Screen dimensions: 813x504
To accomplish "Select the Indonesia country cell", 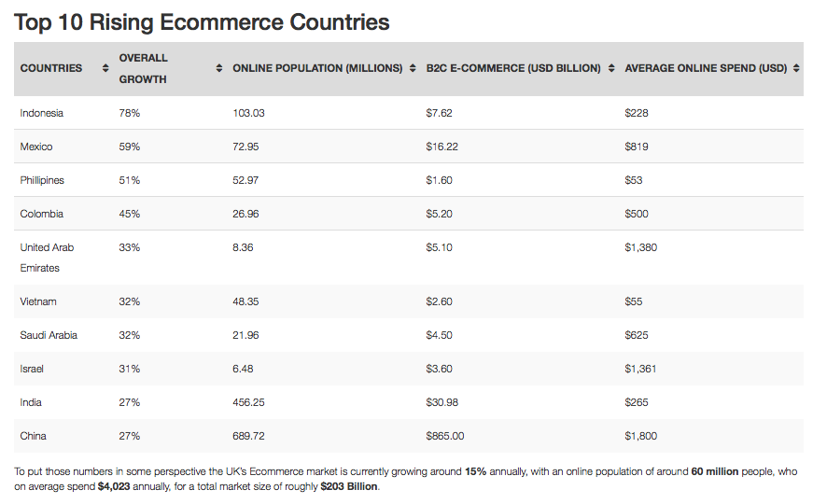I will point(42,113).
